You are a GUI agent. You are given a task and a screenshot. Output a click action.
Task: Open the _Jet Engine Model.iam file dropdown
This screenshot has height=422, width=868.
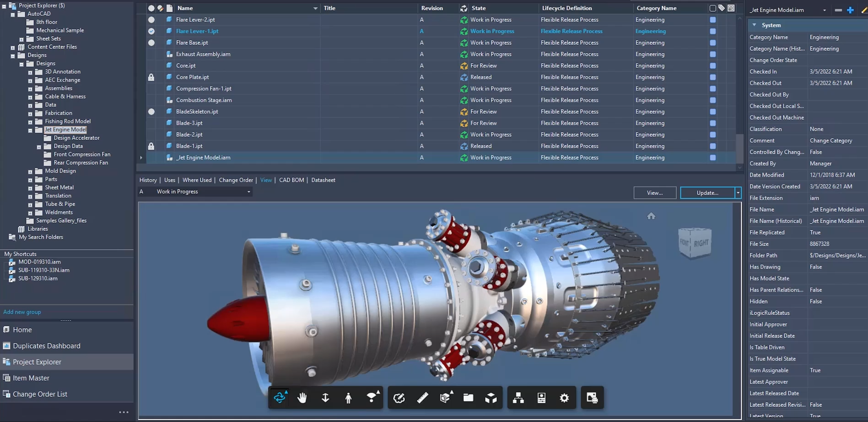825,10
